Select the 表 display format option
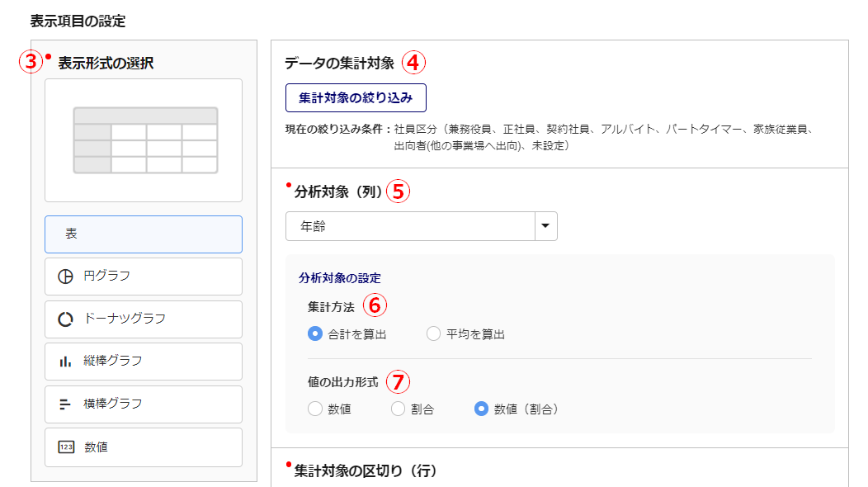The height and width of the screenshot is (487, 868). pyautogui.click(x=144, y=234)
